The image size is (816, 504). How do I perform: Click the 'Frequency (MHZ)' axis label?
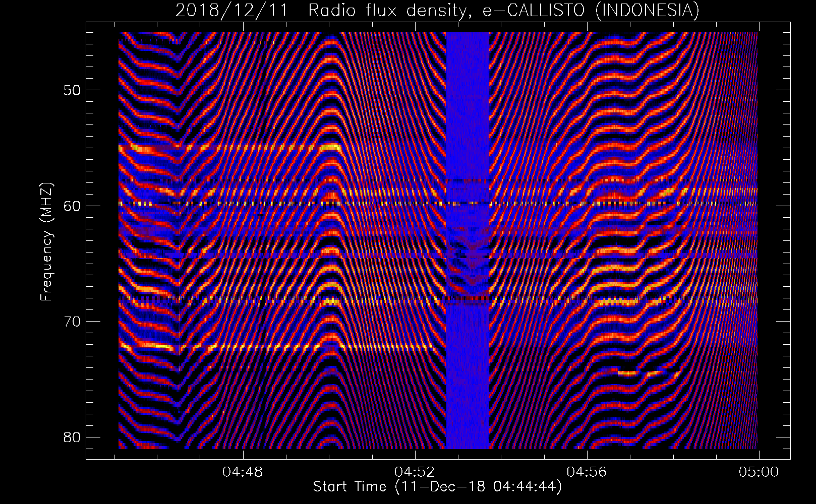46,241
